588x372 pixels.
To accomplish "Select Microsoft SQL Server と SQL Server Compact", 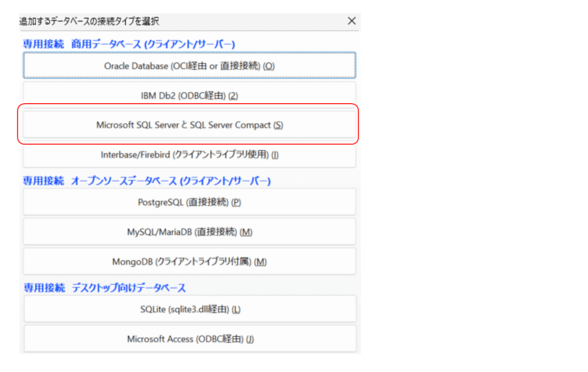I will coord(189,125).
